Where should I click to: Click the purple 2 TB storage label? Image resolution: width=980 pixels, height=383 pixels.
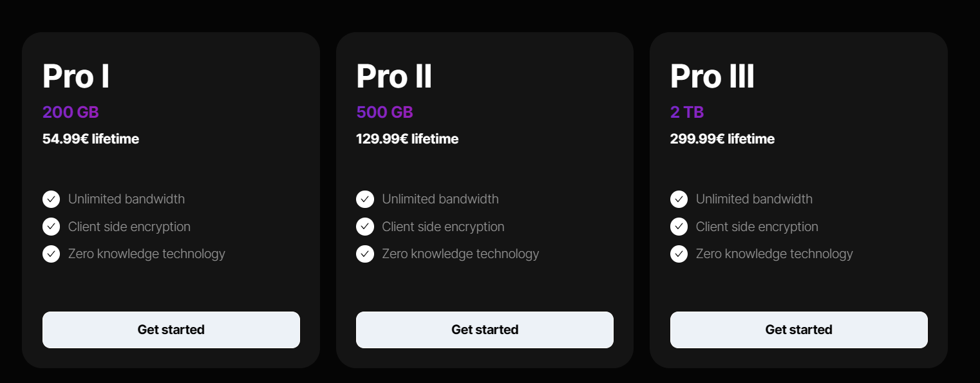click(687, 112)
